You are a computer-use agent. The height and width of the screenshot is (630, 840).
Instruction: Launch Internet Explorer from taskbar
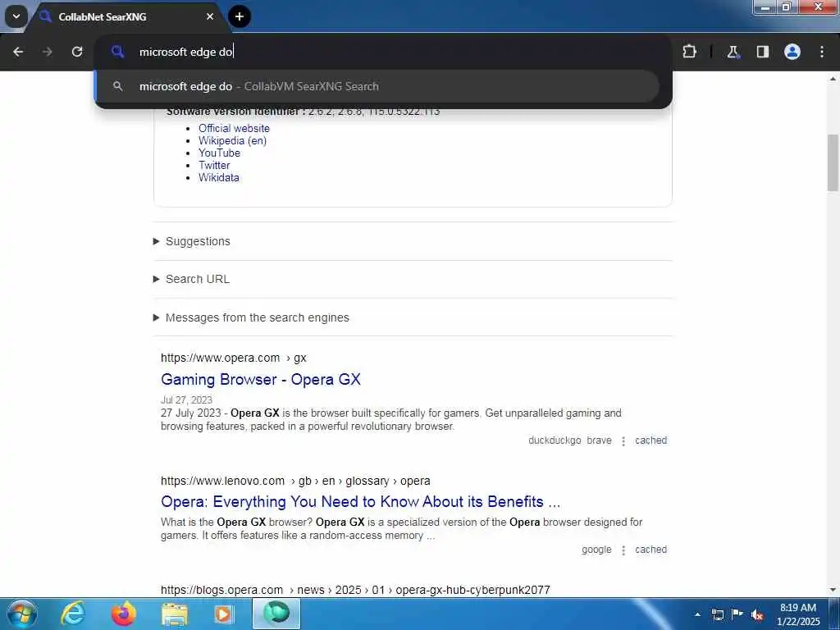pos(73,614)
